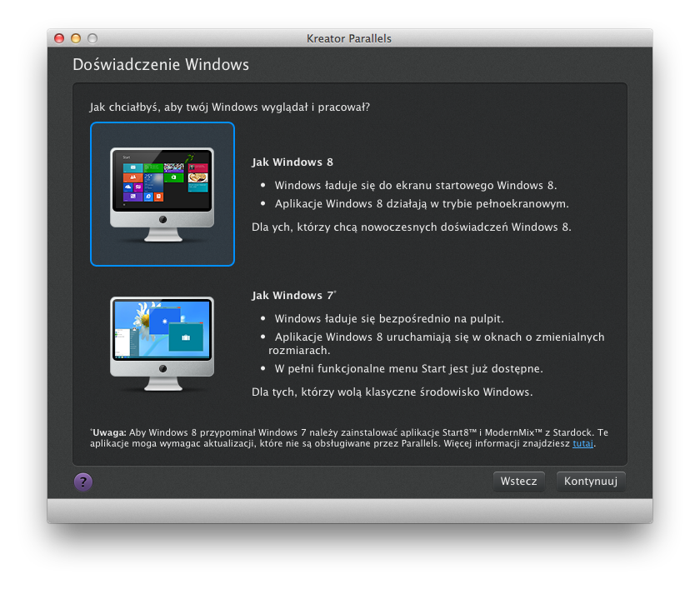Click the bold "Uwaga:" footnote label
The image size is (700, 589).
point(109,432)
